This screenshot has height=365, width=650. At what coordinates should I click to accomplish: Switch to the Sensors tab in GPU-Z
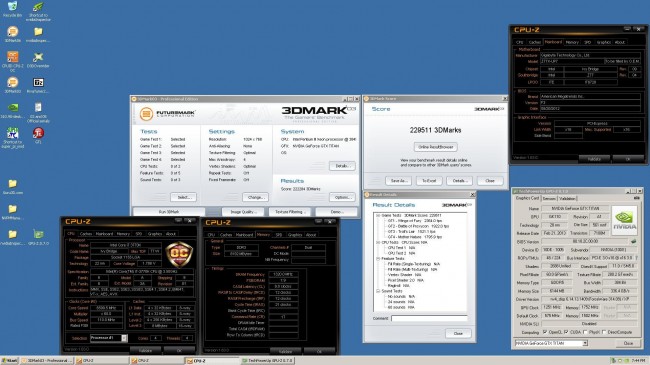550,199
